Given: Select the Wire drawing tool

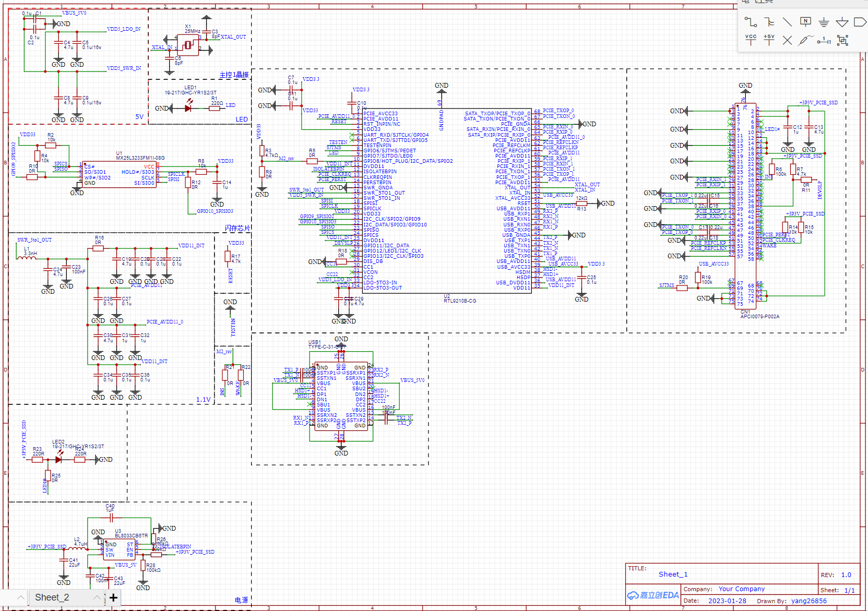Looking at the screenshot, I should [x=751, y=22].
